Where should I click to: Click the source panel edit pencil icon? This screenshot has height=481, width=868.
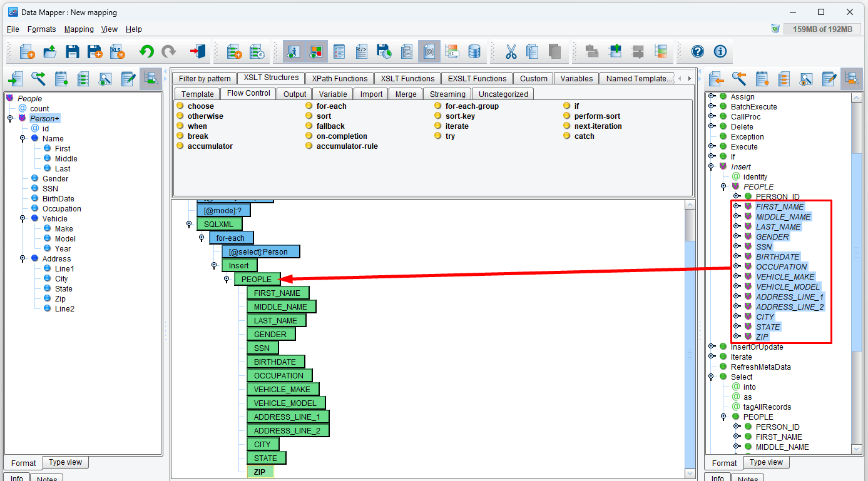point(128,79)
